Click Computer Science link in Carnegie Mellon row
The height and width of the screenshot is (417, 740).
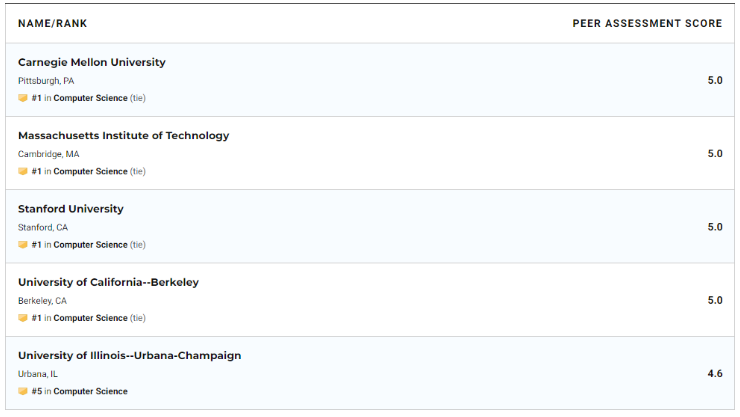tap(90, 98)
